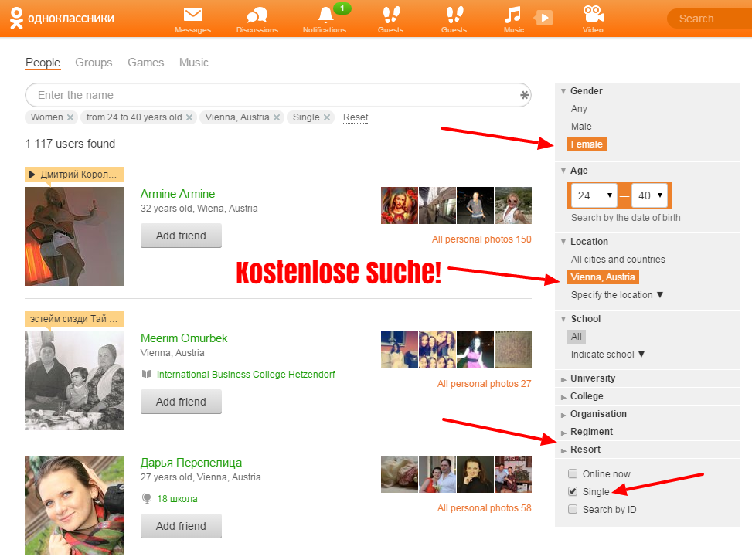Viewport: 752px width, 560px height.
Task: Click Search by the date of birth
Action: pyautogui.click(x=625, y=218)
